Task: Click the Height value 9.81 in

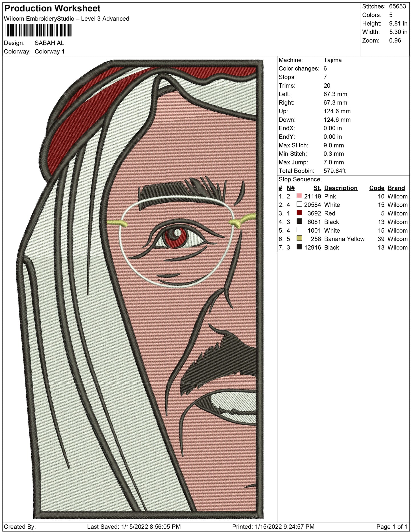Action: point(398,23)
